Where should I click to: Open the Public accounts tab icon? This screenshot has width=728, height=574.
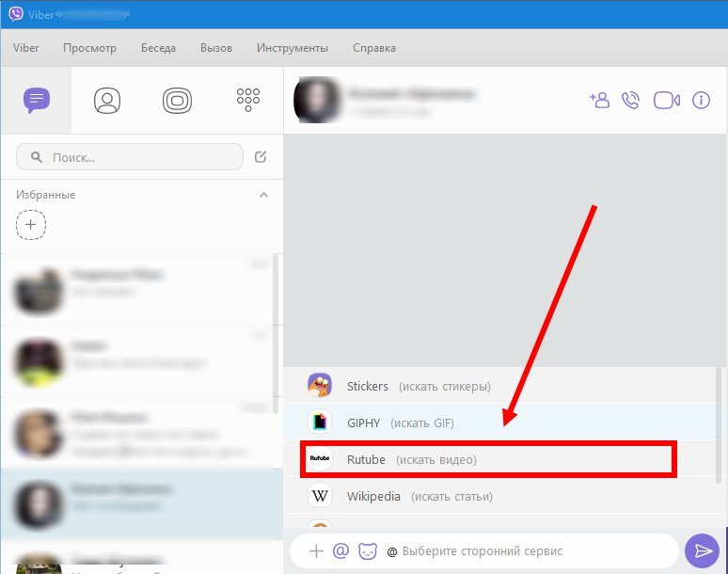[177, 100]
